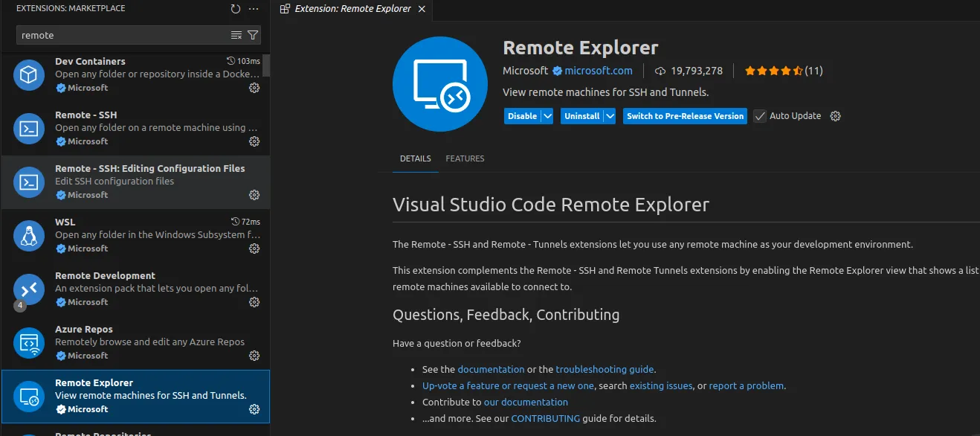Open the extension settings gear beside Auto Update
The image size is (980, 436).
(835, 116)
